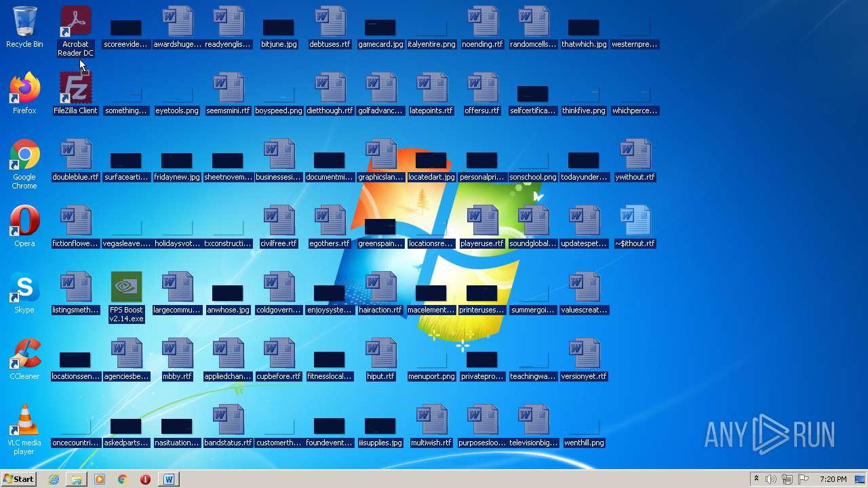Select the doubleblue.rtf document
Image resolution: width=868 pixels, height=488 pixels.
pos(75,160)
